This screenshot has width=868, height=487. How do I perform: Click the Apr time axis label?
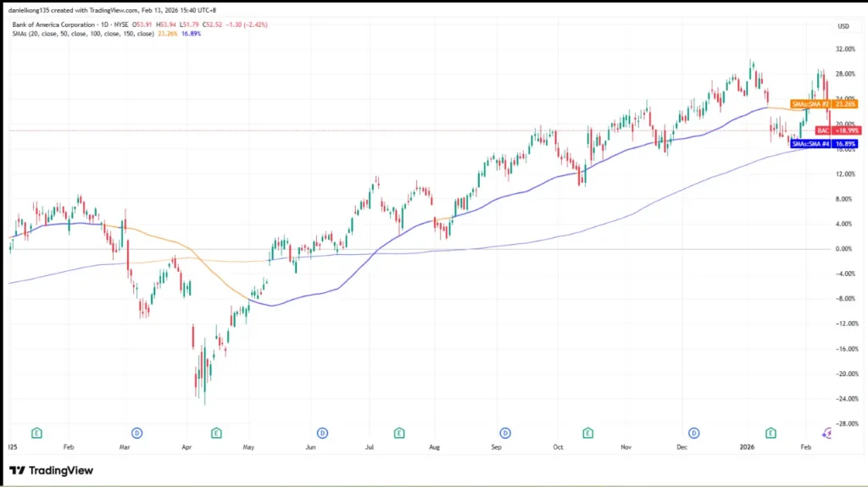[x=186, y=447]
